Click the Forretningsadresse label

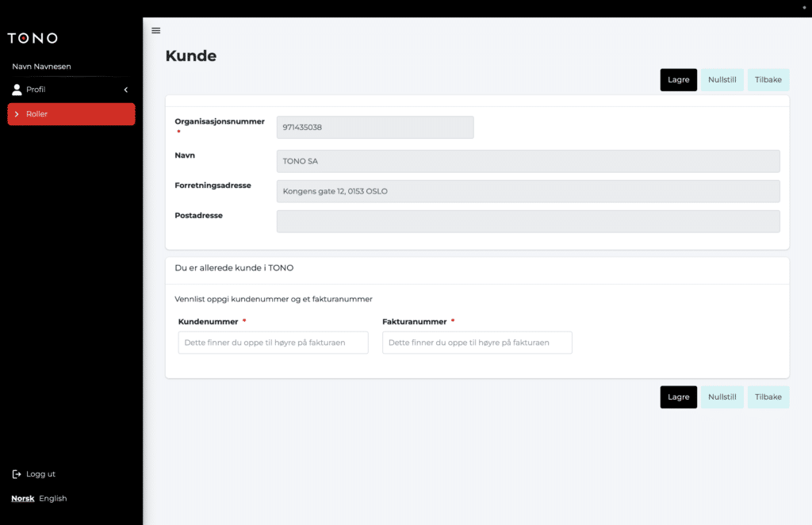click(x=213, y=186)
